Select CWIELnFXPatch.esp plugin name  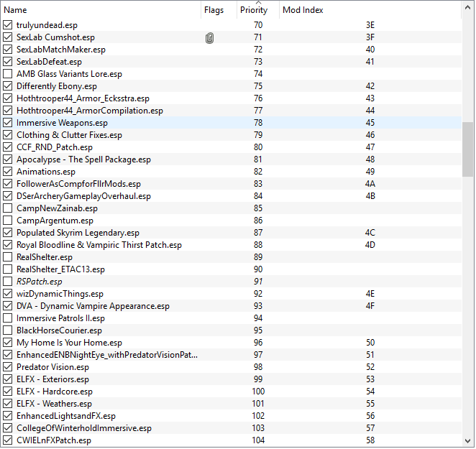pyautogui.click(x=54, y=440)
